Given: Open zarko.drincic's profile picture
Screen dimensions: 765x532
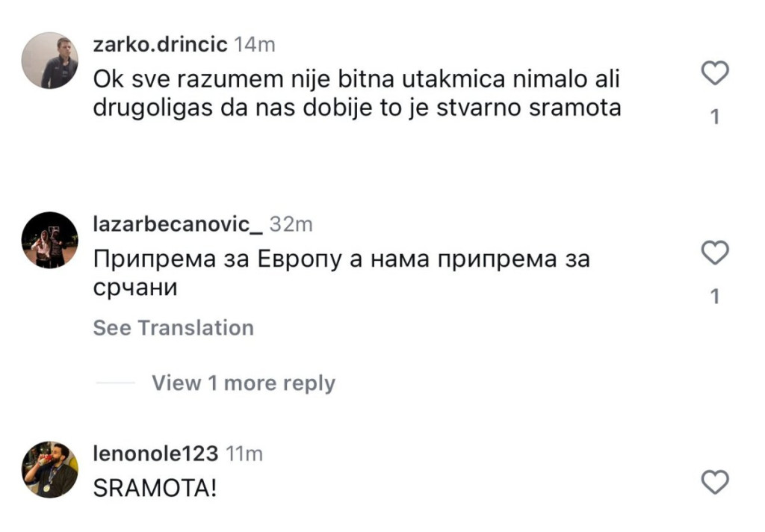Looking at the screenshot, I should pos(51,61).
